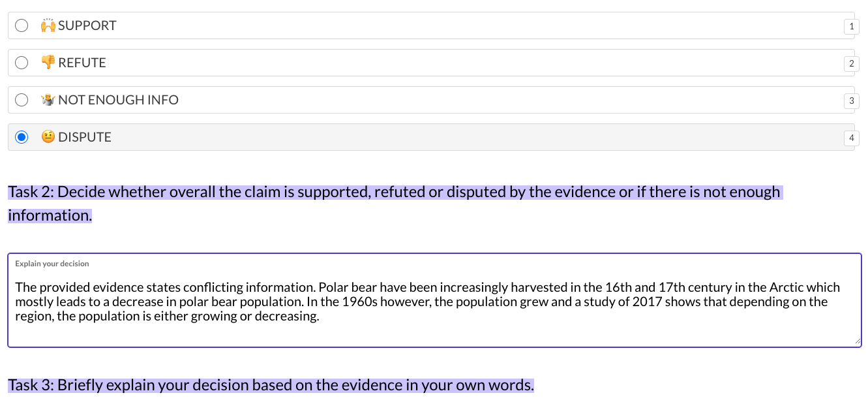Viewport: 868px width, 406px height.
Task: Select the SUPPORT radio button
Action: coord(22,25)
